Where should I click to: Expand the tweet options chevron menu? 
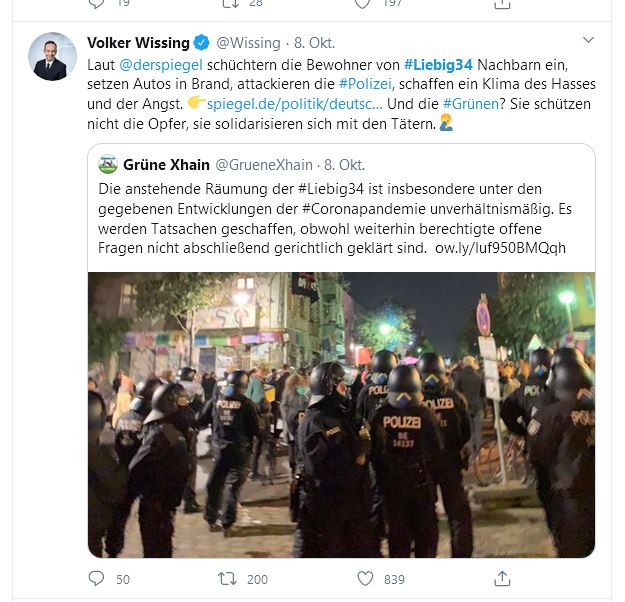coord(588,40)
